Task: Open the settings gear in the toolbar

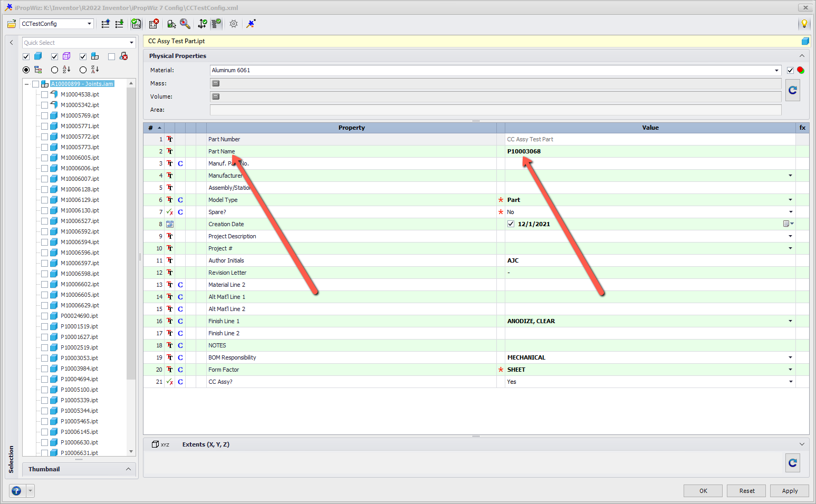Action: [x=234, y=24]
